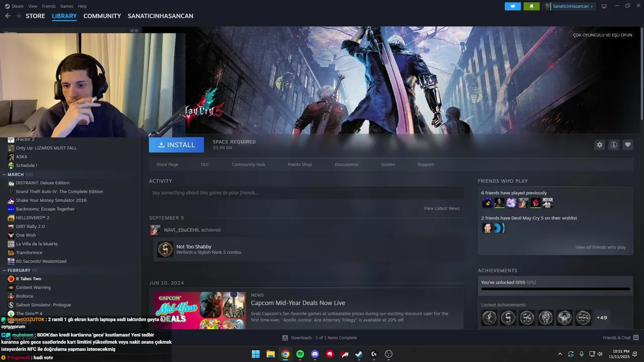Viewport: 644px width, 362px height.
Task: Open the Guides link
Action: click(388, 164)
